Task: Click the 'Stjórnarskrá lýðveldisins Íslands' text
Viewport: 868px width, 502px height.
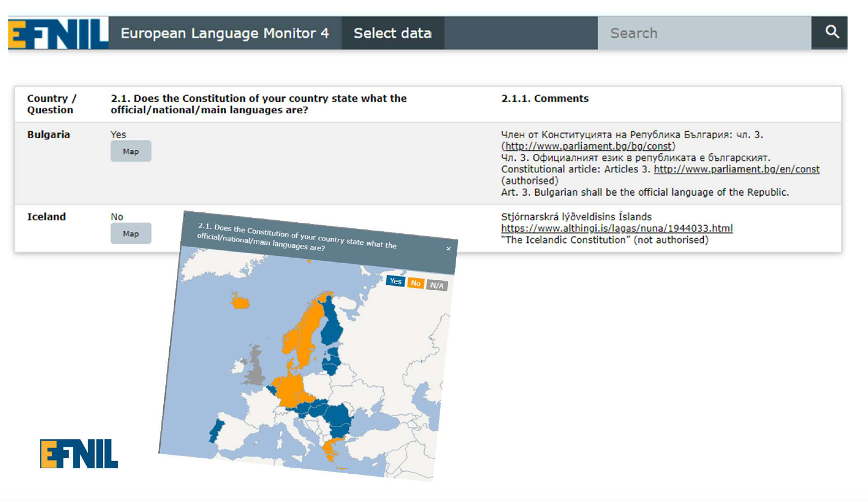Action: [576, 217]
